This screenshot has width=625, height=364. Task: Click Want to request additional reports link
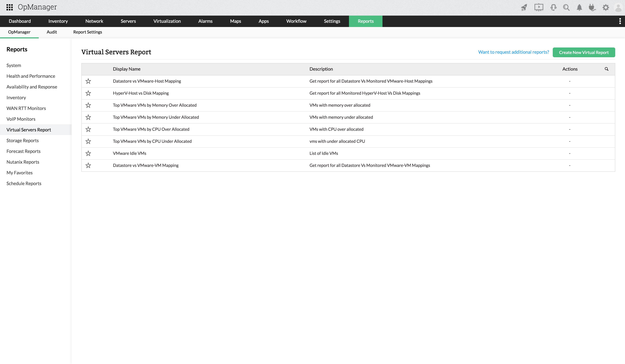pos(513,52)
